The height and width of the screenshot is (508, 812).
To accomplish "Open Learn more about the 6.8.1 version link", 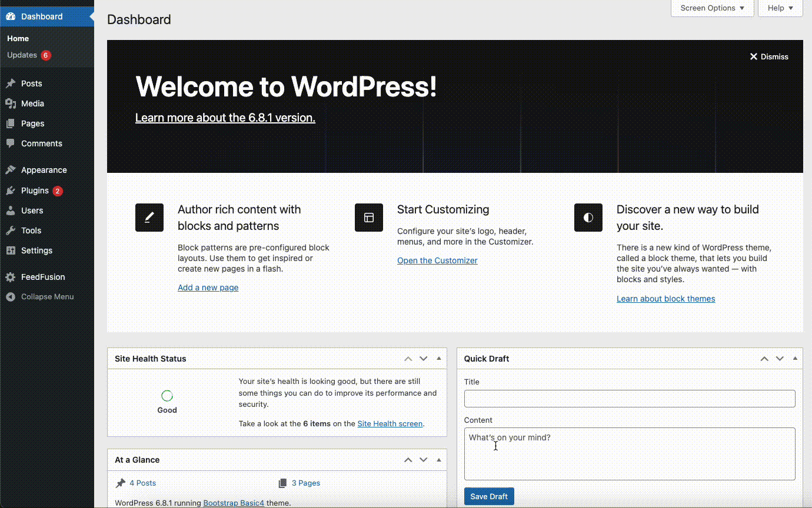I will [x=225, y=118].
